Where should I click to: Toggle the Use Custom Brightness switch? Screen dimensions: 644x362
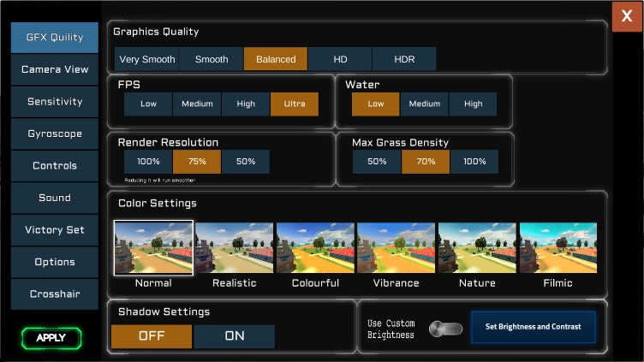tap(445, 329)
